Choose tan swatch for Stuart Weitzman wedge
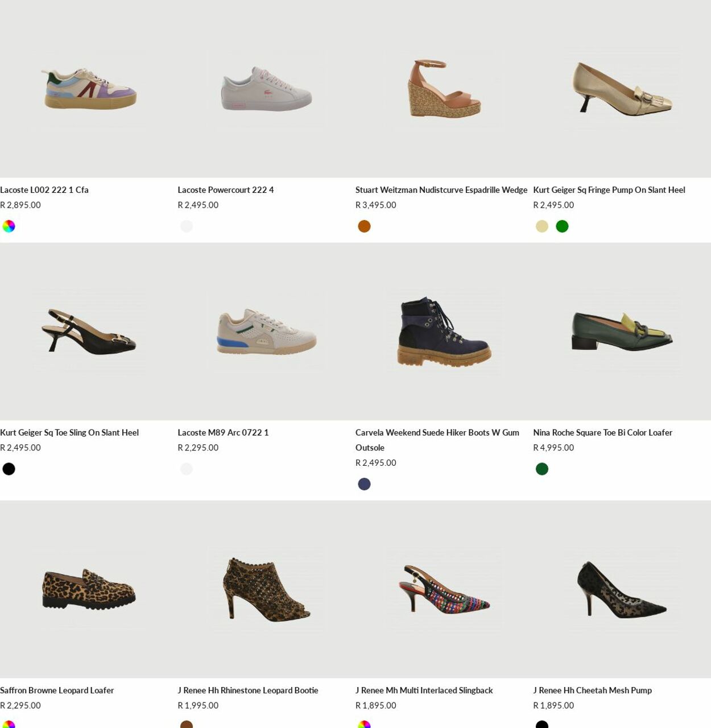Image resolution: width=711 pixels, height=728 pixels. [x=364, y=226]
